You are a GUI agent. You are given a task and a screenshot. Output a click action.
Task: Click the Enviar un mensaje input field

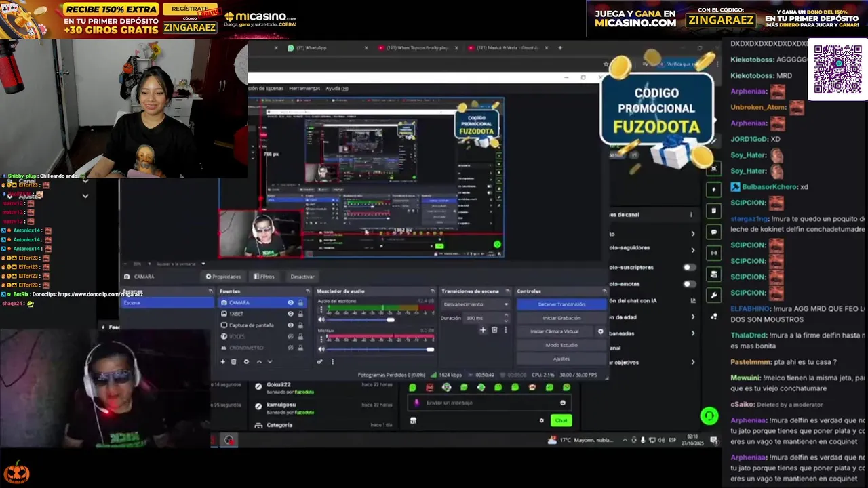488,403
